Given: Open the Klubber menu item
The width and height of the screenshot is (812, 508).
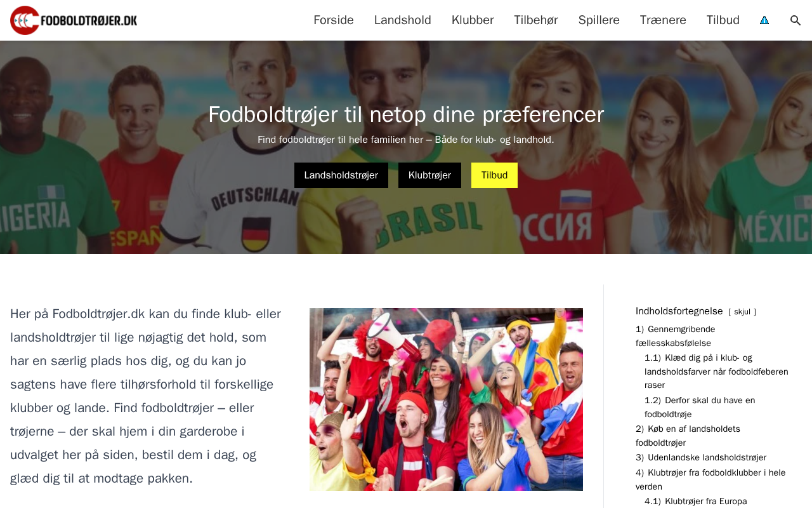Looking at the screenshot, I should pos(473,20).
